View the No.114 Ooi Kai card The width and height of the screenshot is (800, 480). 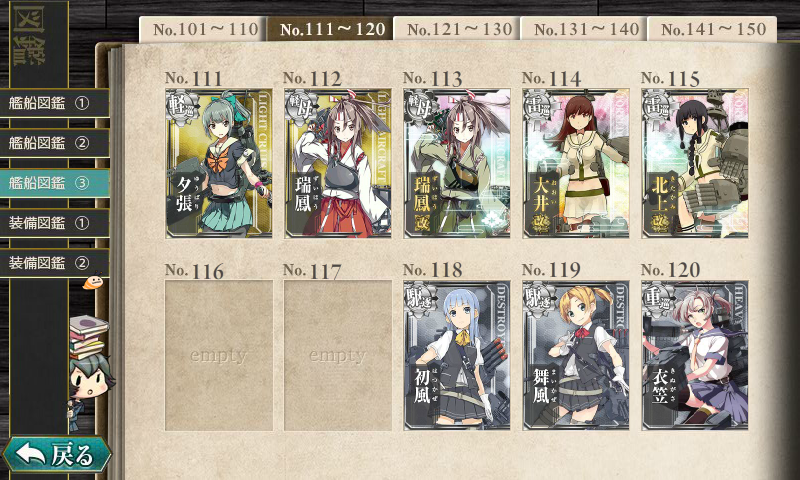point(576,163)
